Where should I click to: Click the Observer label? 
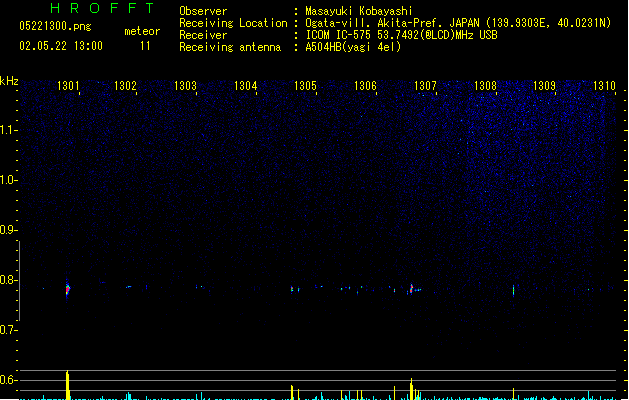(x=203, y=11)
